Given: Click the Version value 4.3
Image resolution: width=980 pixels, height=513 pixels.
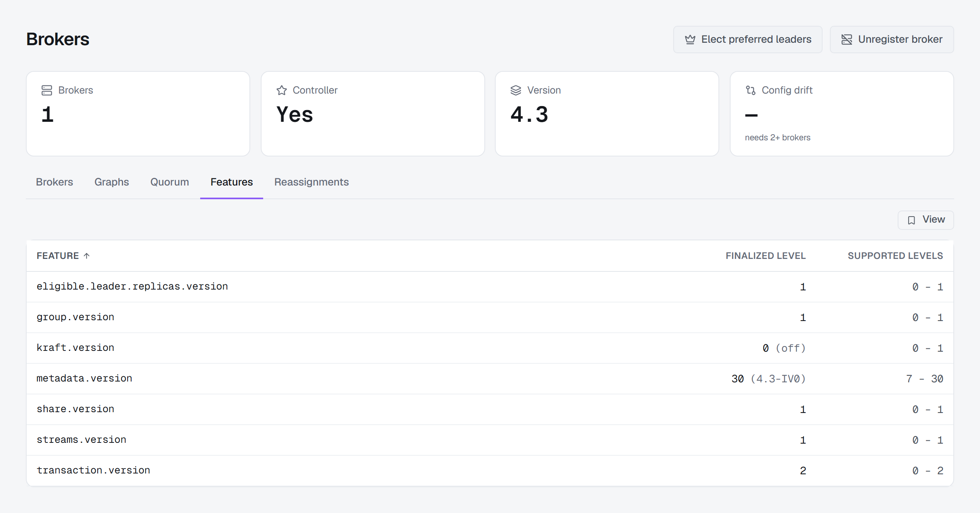Looking at the screenshot, I should [529, 115].
